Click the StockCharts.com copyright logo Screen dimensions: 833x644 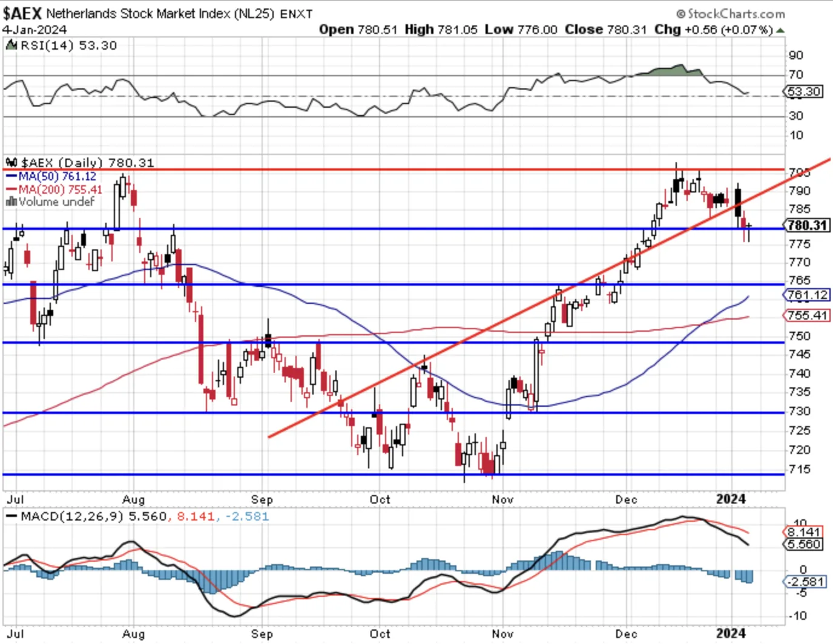point(730,13)
